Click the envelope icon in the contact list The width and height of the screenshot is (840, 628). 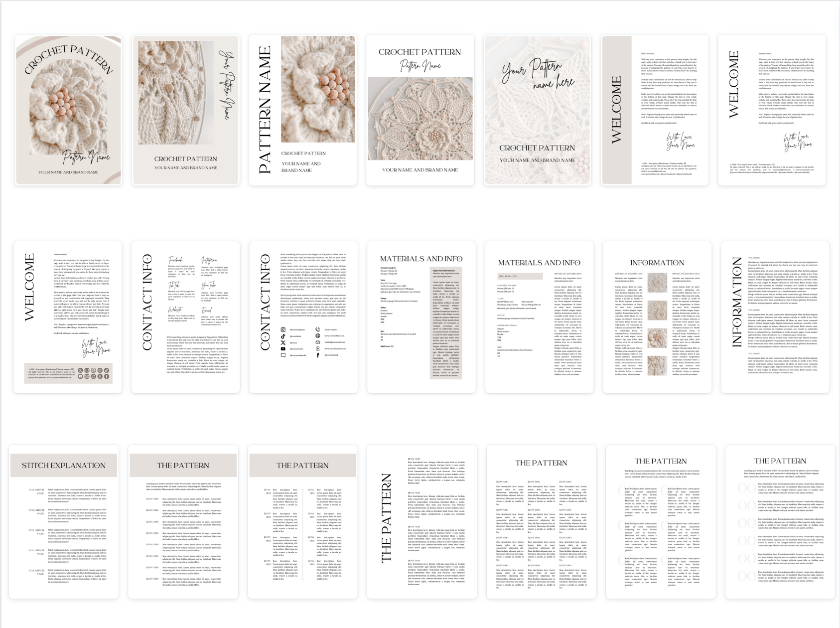pyautogui.click(x=318, y=342)
